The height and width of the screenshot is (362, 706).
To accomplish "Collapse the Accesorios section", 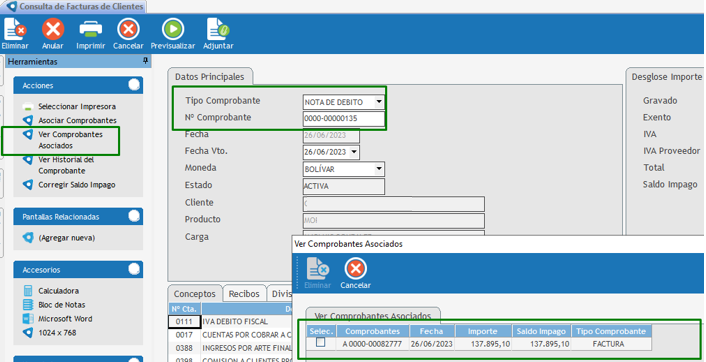I will coord(134,269).
